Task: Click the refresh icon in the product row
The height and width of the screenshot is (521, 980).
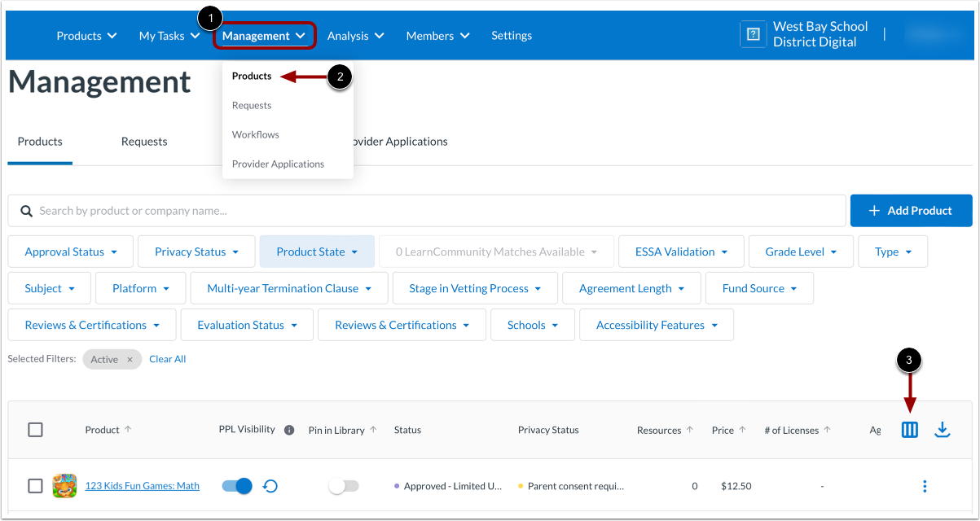Action: (x=269, y=485)
